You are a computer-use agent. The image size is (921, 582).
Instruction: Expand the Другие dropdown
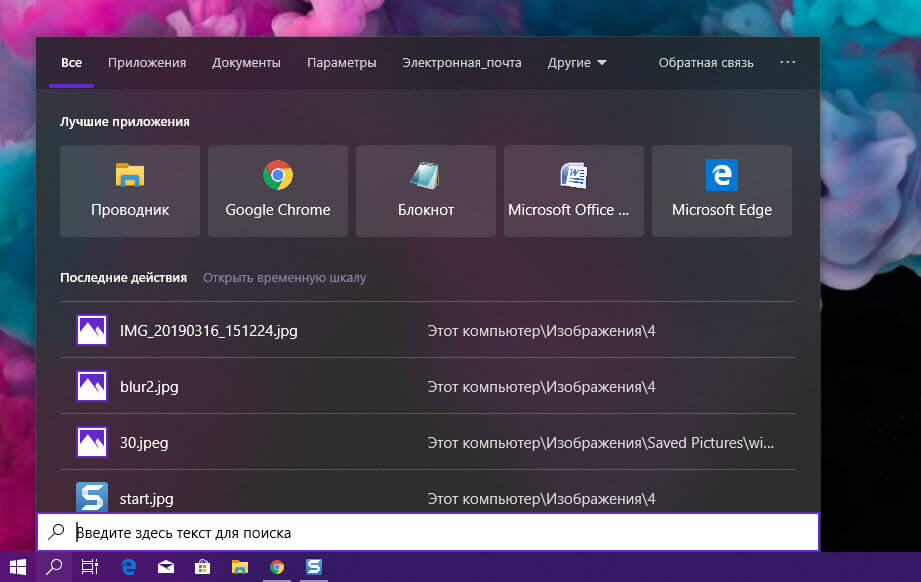577,63
